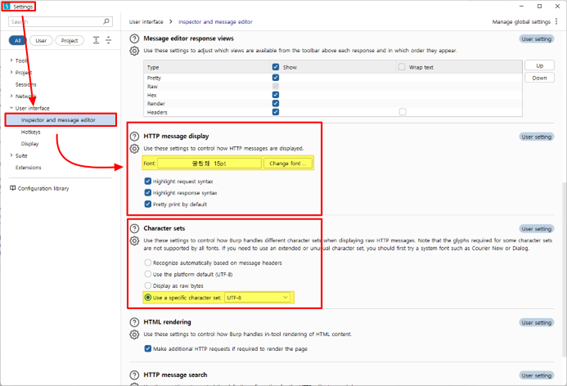
Task: Select the All filter tab
Action: (18, 41)
